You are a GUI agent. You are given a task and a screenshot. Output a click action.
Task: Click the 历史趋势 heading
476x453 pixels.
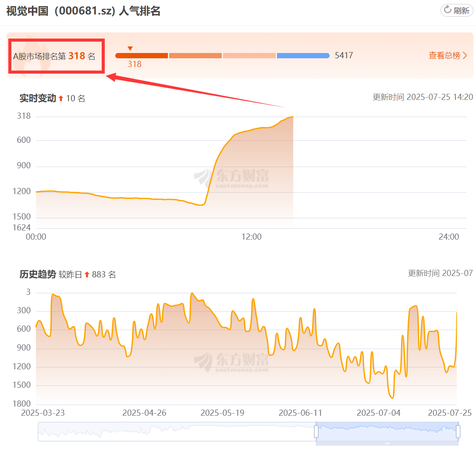(38, 274)
